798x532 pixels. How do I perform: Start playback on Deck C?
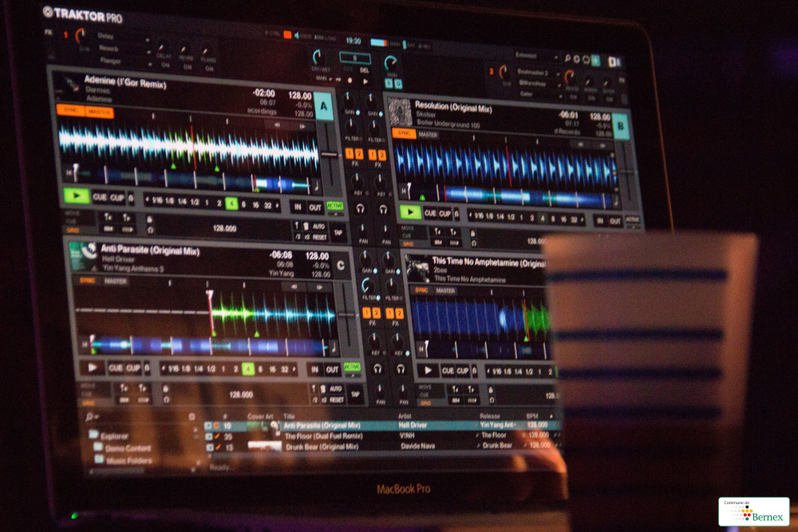93,367
